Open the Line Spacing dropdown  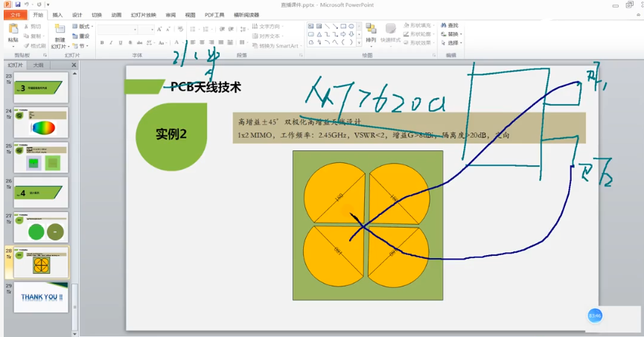(x=244, y=29)
